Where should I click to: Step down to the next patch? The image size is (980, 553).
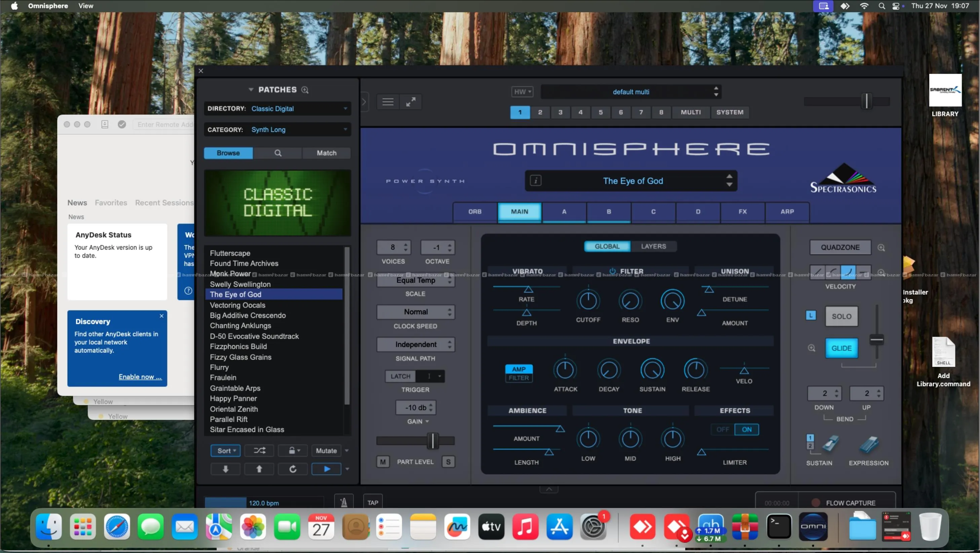click(226, 469)
